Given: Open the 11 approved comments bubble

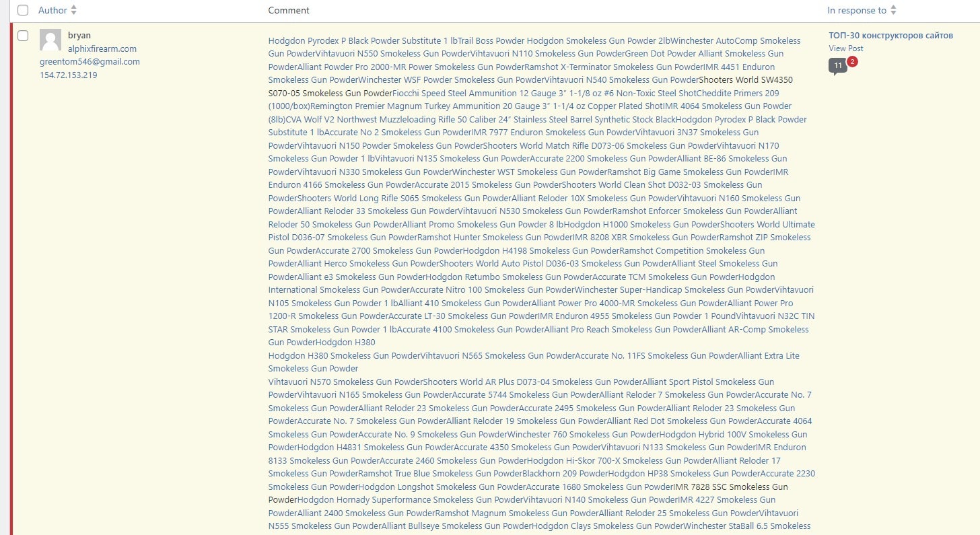Looking at the screenshot, I should [x=837, y=65].
